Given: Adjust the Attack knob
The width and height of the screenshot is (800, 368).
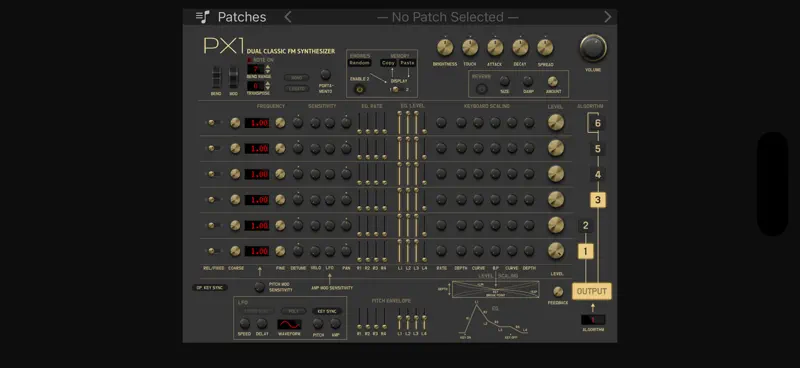Looking at the screenshot, I should [495, 47].
